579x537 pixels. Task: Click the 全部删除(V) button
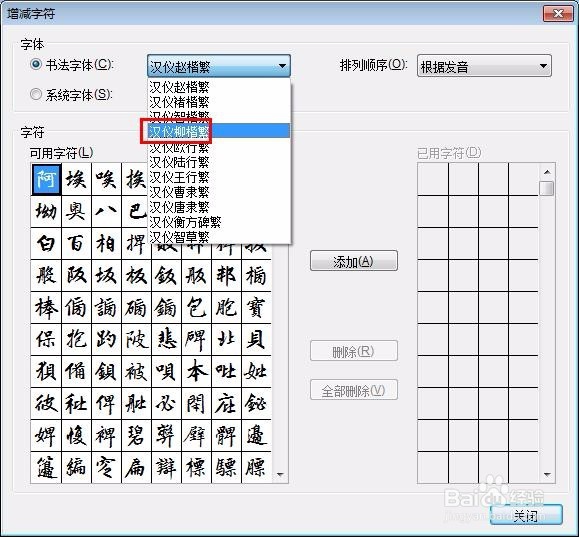[354, 390]
